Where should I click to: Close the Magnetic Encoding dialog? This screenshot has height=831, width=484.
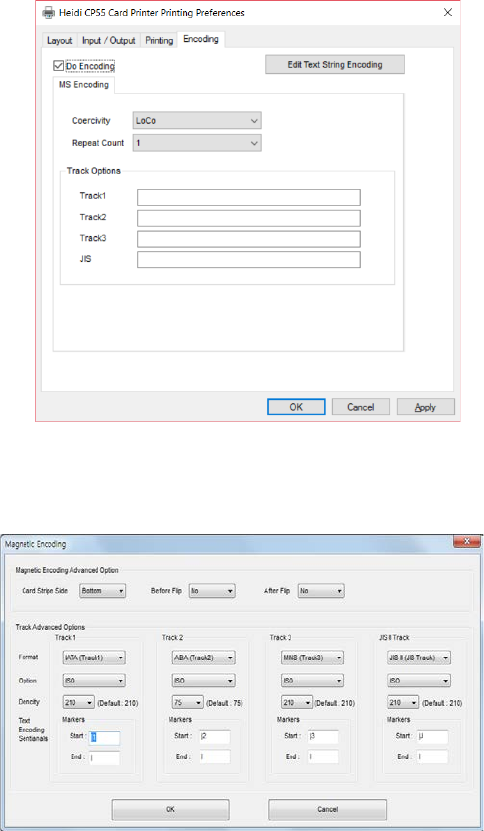(467, 542)
